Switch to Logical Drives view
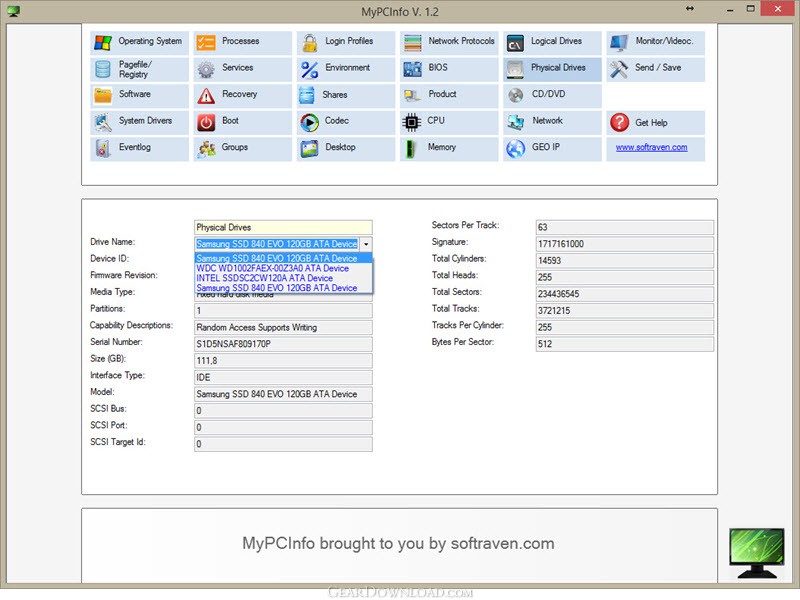 tap(553, 43)
